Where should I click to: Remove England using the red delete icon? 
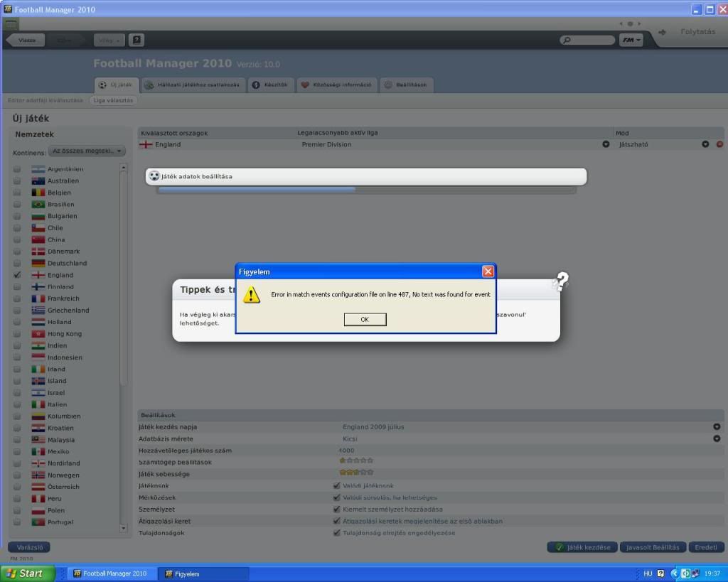tap(719, 144)
